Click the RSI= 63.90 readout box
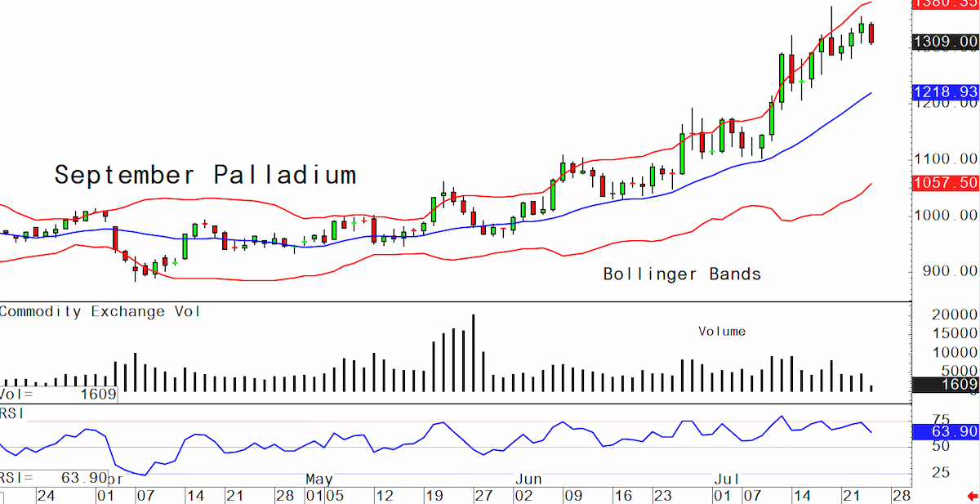The height and width of the screenshot is (504, 980). 53,476
